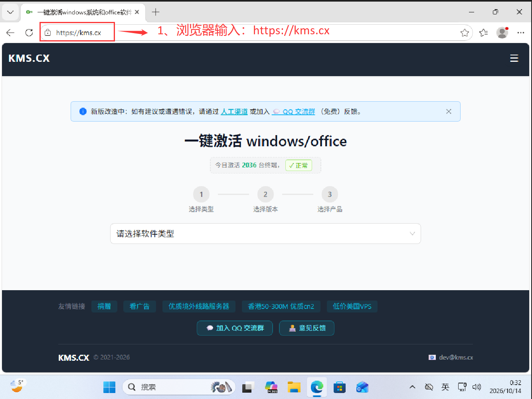Select step 3 选择产品 circle
The width and height of the screenshot is (532, 399).
(x=330, y=195)
